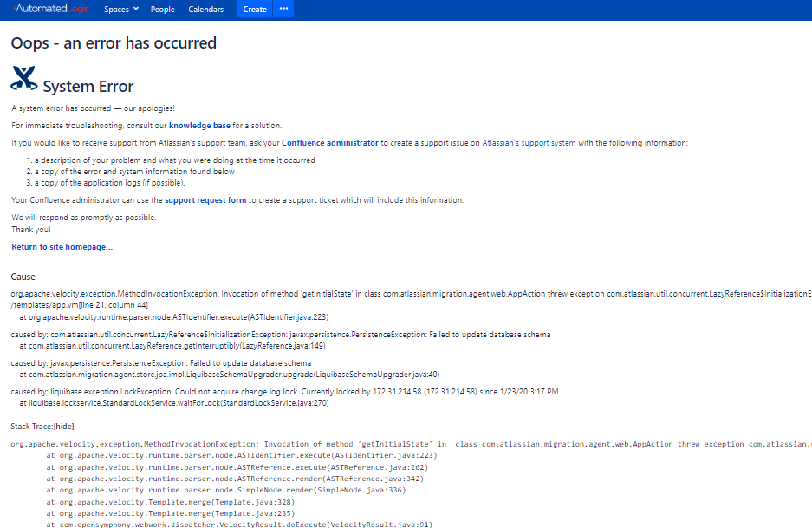Click the AutomatedLogic logo
Viewport: 812px width, 528px height.
(x=52, y=9)
